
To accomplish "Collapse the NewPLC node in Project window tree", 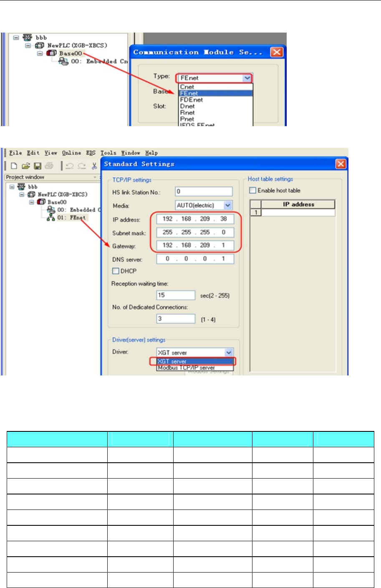I will [x=22, y=195].
